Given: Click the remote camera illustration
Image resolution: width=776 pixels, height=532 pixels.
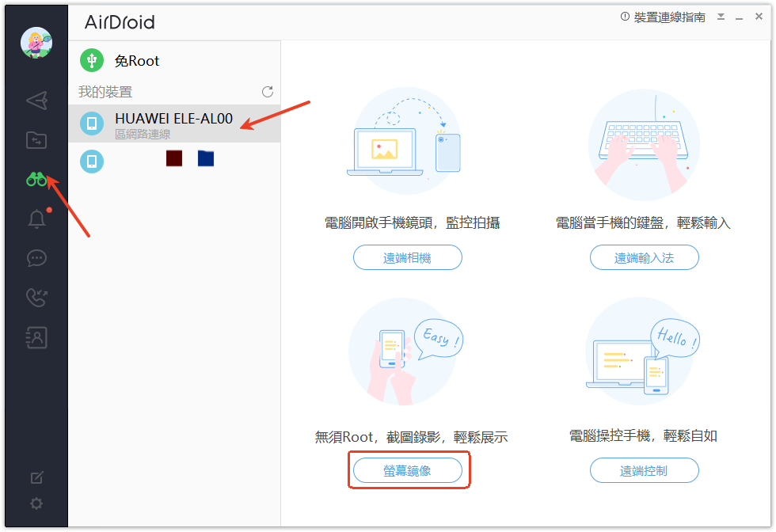Looking at the screenshot, I should click(x=405, y=141).
